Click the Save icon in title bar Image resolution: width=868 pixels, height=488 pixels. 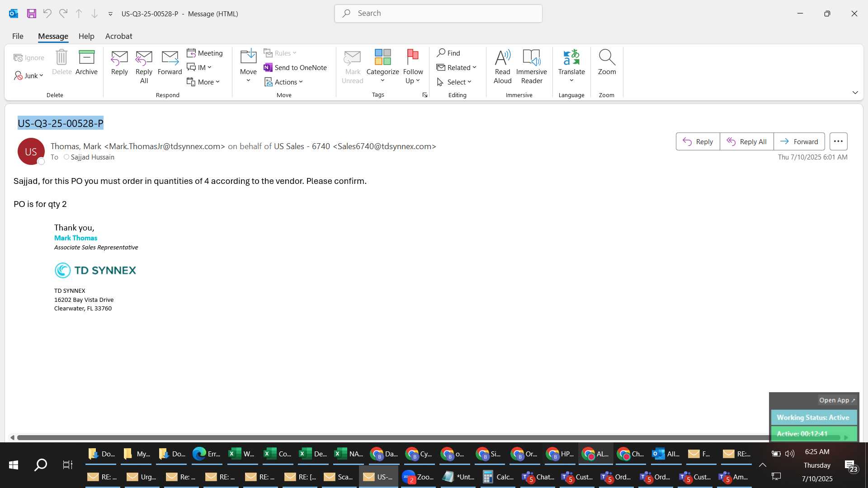[x=31, y=14]
